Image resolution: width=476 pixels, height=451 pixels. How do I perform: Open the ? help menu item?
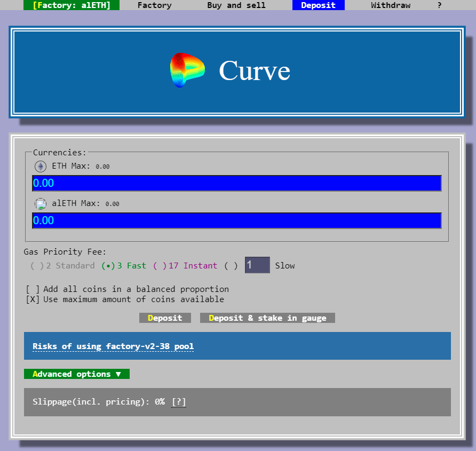point(439,5)
